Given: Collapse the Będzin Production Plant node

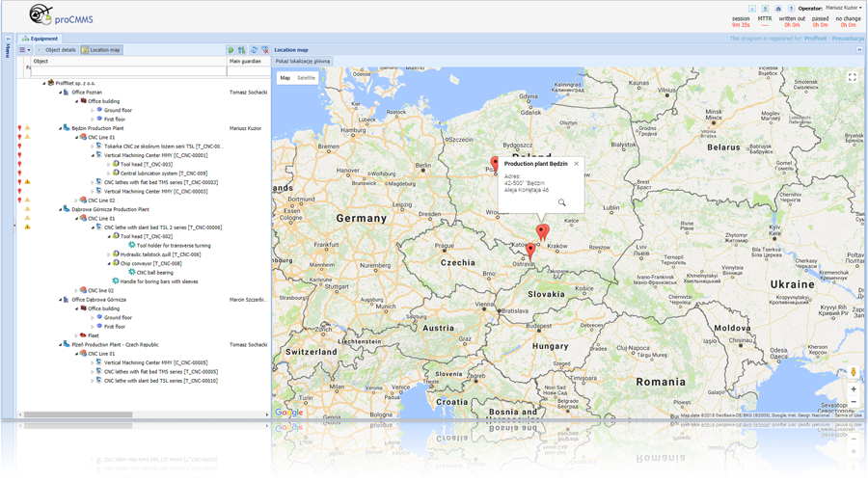Looking at the screenshot, I should point(61,128).
